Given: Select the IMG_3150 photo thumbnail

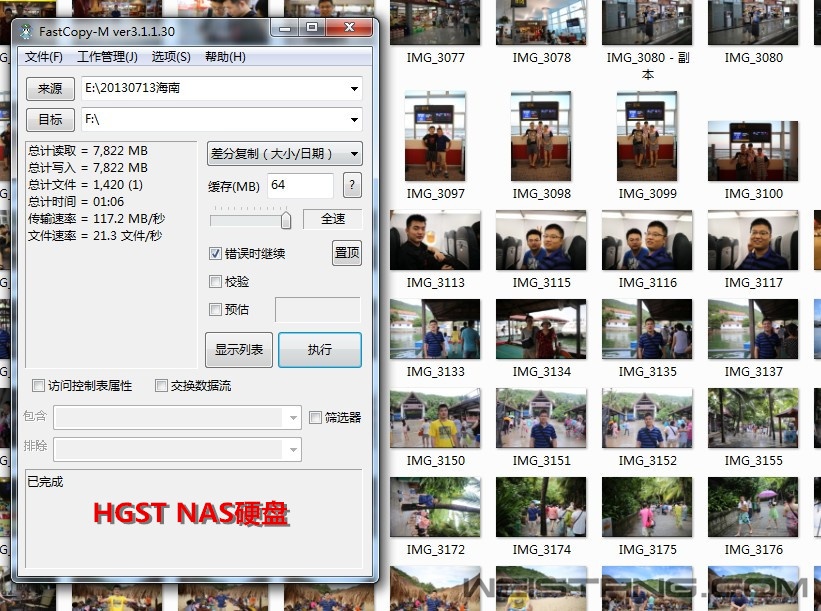Looking at the screenshot, I should tap(435, 418).
